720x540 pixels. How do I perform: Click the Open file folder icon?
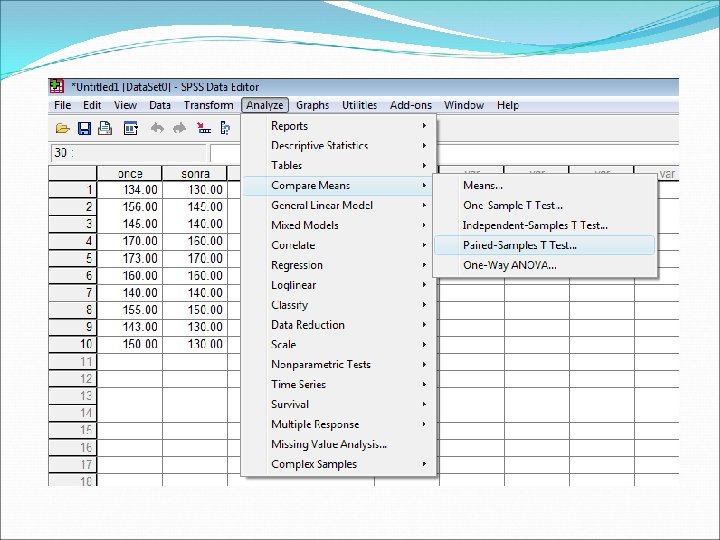coord(62,128)
